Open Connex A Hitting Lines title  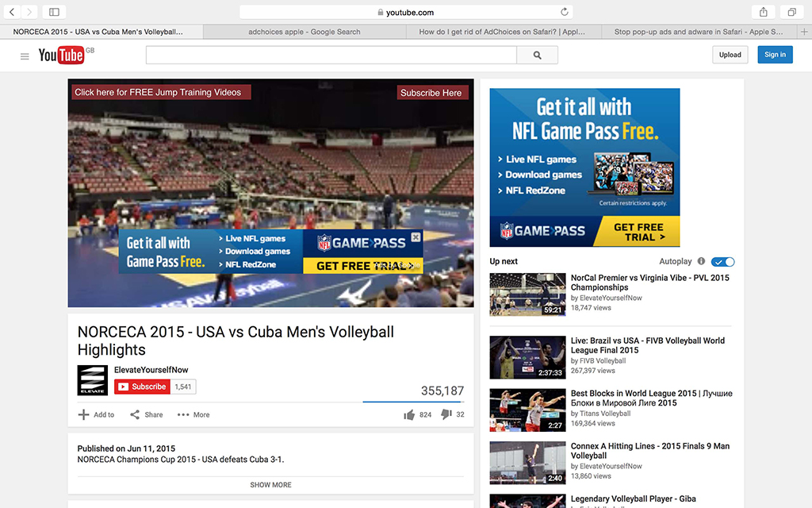click(x=650, y=451)
